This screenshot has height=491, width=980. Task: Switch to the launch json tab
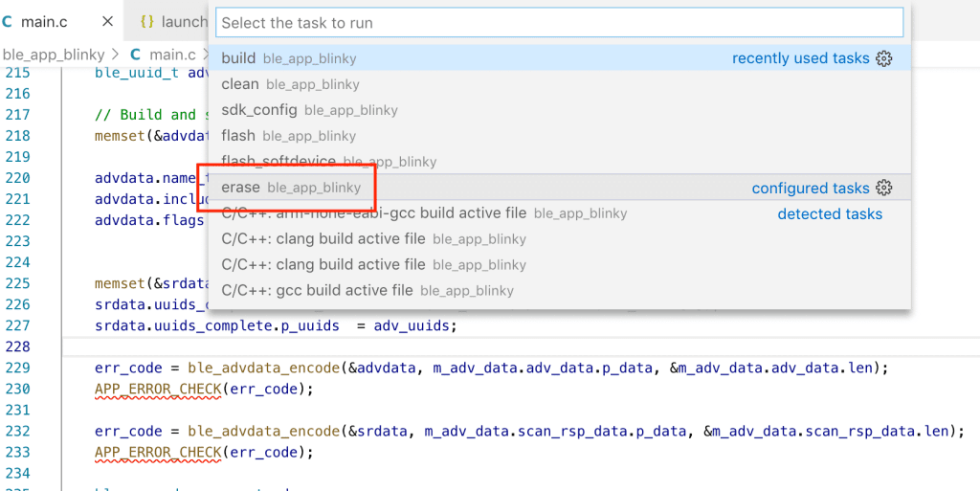coord(167,21)
